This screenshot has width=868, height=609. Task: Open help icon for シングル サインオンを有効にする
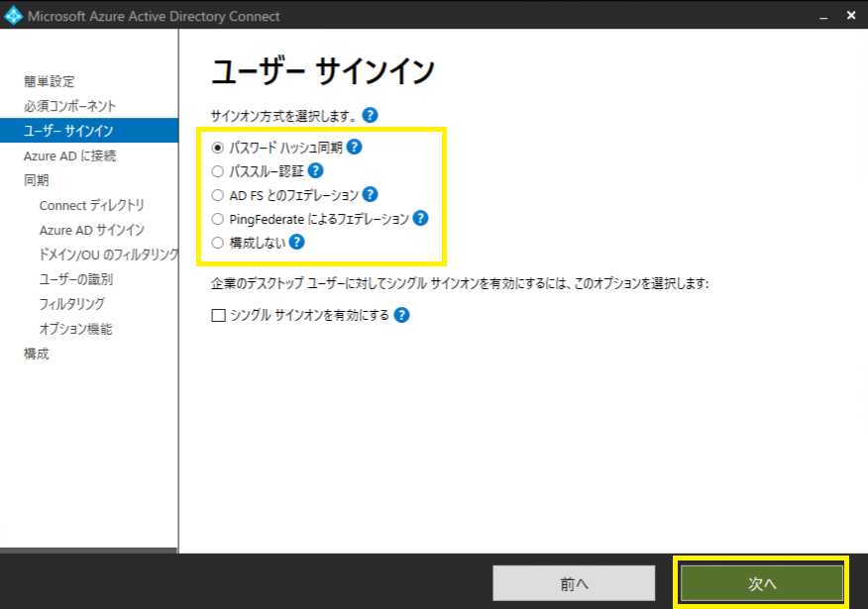pyautogui.click(x=401, y=315)
